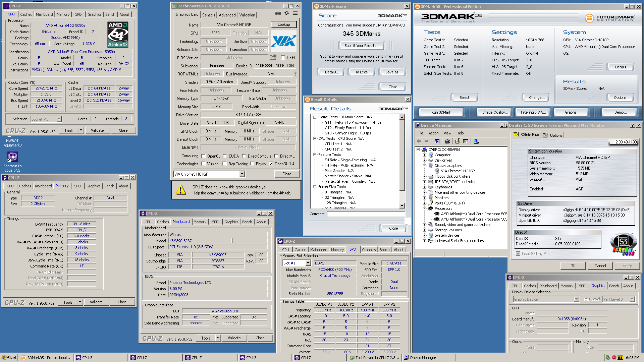Click the Forward arrow in Device Manager toolbar
This screenshot has height=362, width=644.
[427, 141]
